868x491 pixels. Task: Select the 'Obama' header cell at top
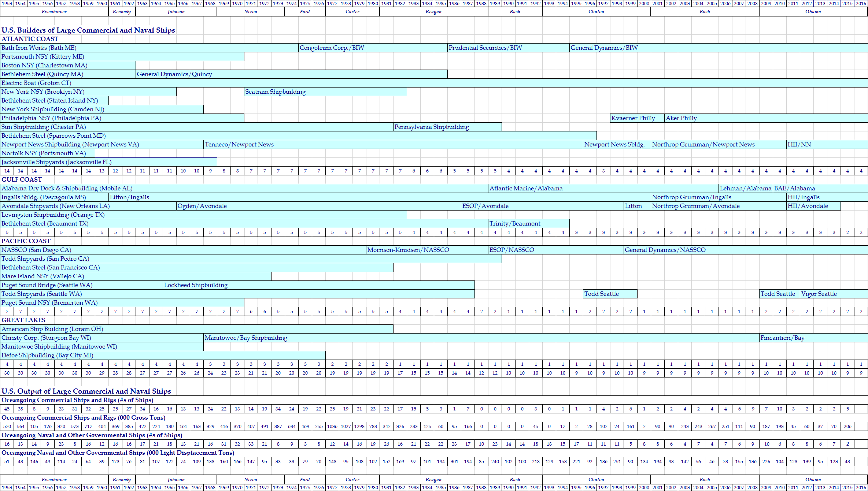point(813,12)
